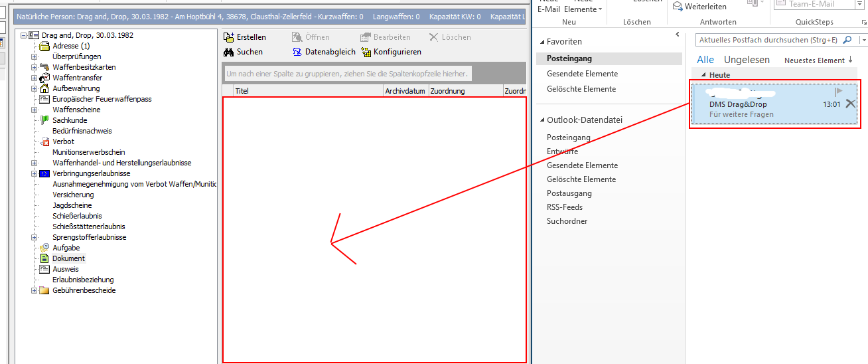Click the Suchen binoculars icon
The width and height of the screenshot is (868, 364).
229,52
